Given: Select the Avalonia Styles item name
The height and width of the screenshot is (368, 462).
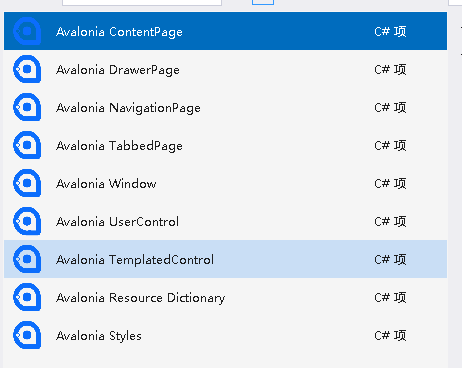Looking at the screenshot, I should pyautogui.click(x=99, y=336).
